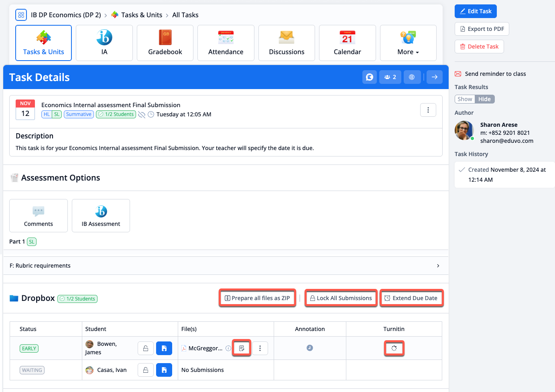Screen dimensions: 555x392
Task: Toggle Task Results to Show
Action: (465, 99)
